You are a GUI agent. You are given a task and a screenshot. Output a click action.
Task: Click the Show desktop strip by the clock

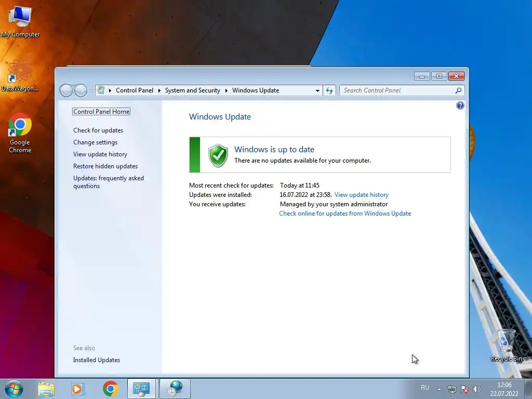(x=528, y=389)
